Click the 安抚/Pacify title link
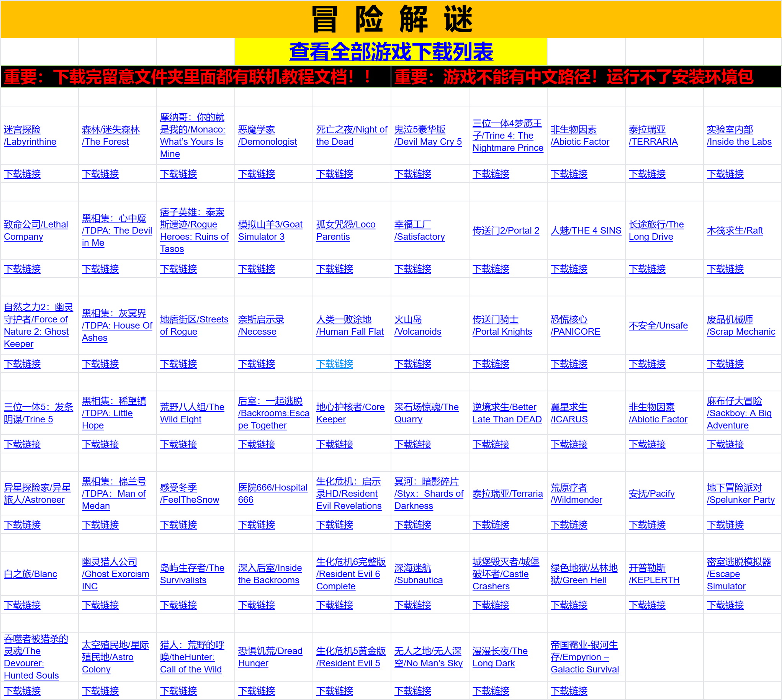This screenshot has height=700, width=782. click(x=651, y=494)
